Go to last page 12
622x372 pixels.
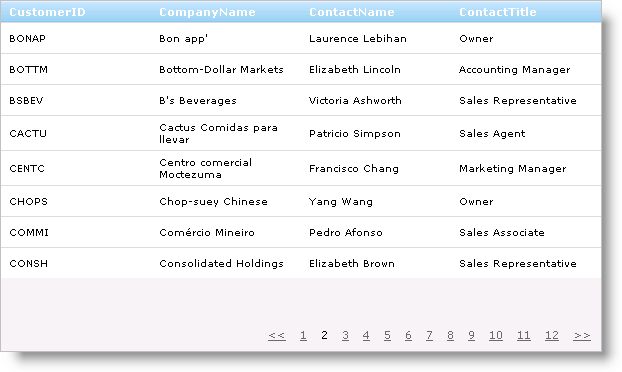(552, 336)
